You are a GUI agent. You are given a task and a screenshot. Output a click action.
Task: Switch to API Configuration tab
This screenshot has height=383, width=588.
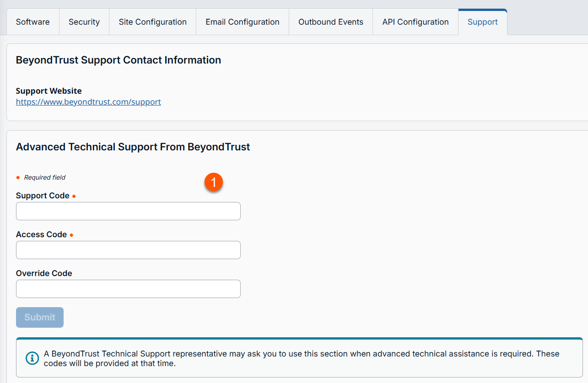click(415, 22)
